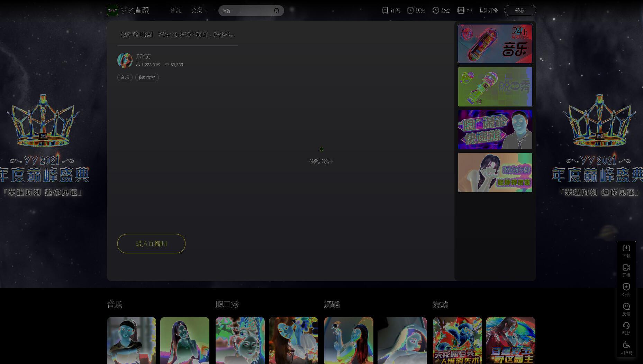Open second stream card under 舞蹈
The width and height of the screenshot is (643, 364).
click(x=402, y=340)
